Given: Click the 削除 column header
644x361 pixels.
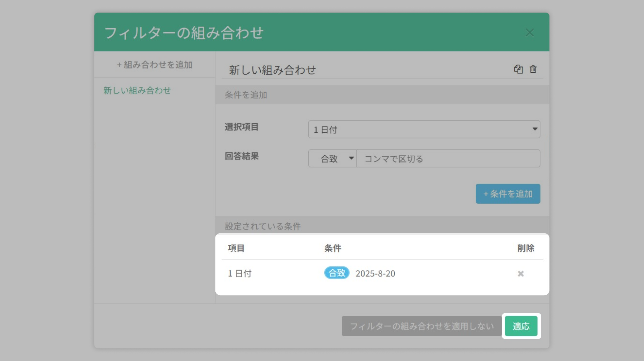Looking at the screenshot, I should [x=526, y=248].
